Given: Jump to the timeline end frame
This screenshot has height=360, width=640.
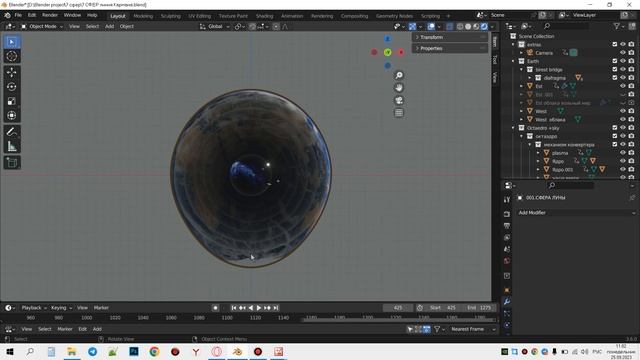Looking at the screenshot, I should pyautogui.click(x=276, y=308).
